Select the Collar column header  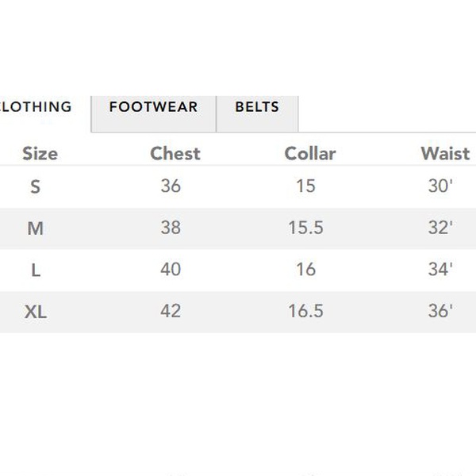[310, 153]
